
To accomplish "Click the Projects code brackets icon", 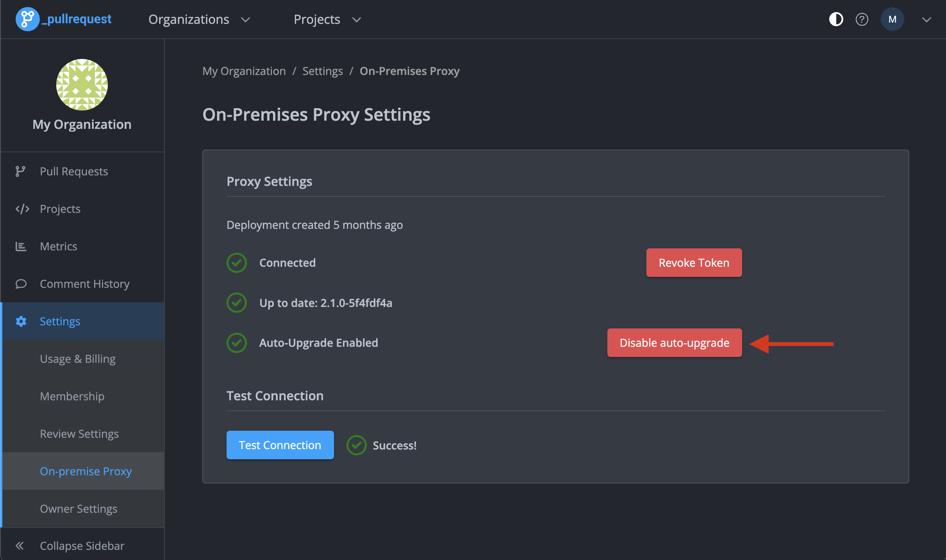I will coord(22,209).
